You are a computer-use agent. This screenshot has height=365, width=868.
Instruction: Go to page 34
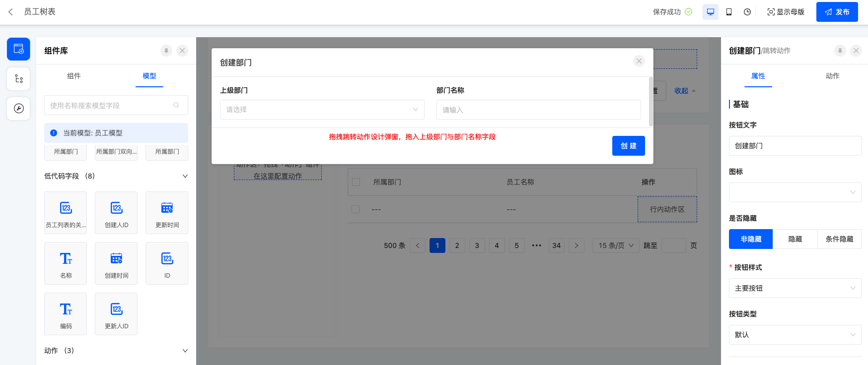557,245
